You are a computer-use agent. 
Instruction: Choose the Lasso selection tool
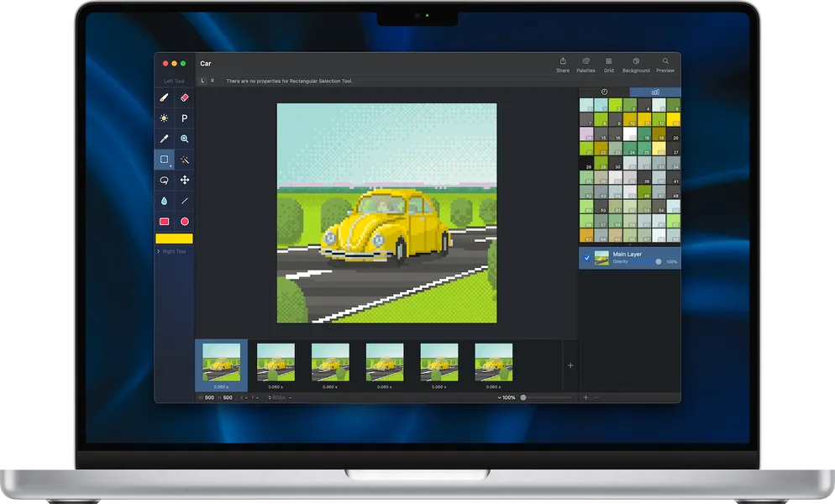coord(164,181)
